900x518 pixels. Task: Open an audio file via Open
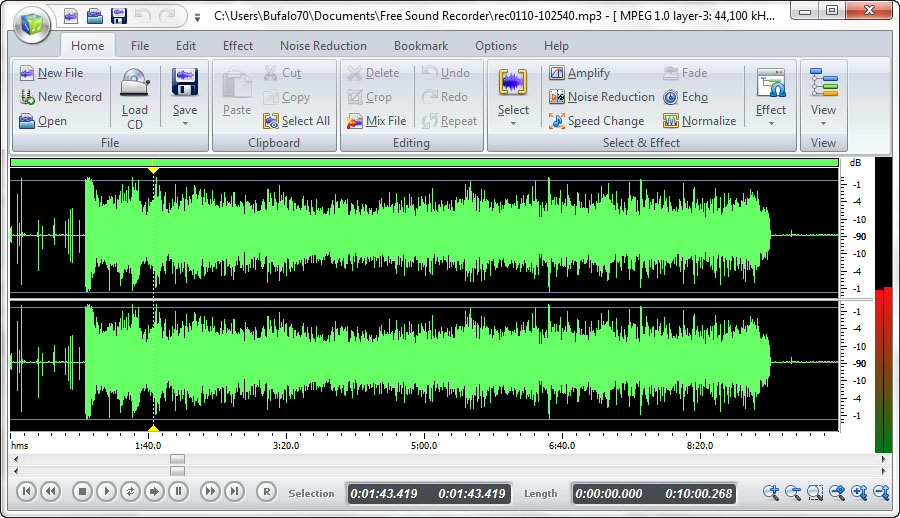pyautogui.click(x=43, y=121)
